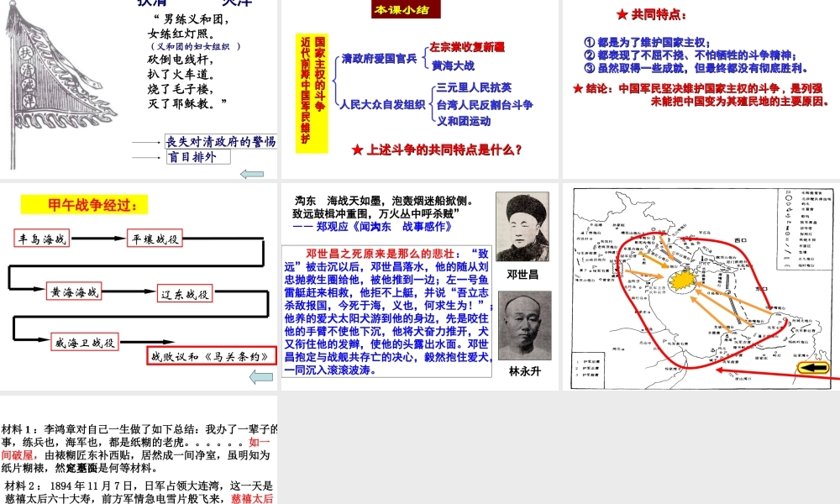Click the 邓世昌 name caption
840x504 pixels.
click(522, 274)
